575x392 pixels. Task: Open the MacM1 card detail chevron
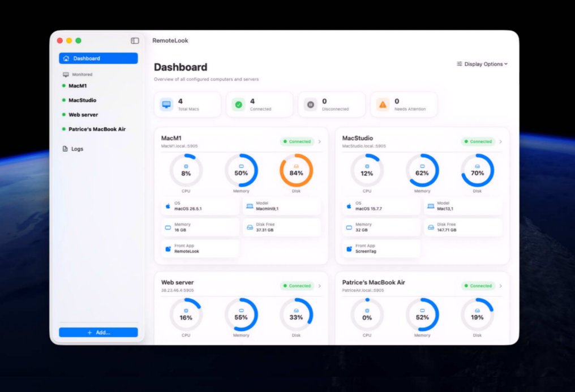tap(320, 141)
